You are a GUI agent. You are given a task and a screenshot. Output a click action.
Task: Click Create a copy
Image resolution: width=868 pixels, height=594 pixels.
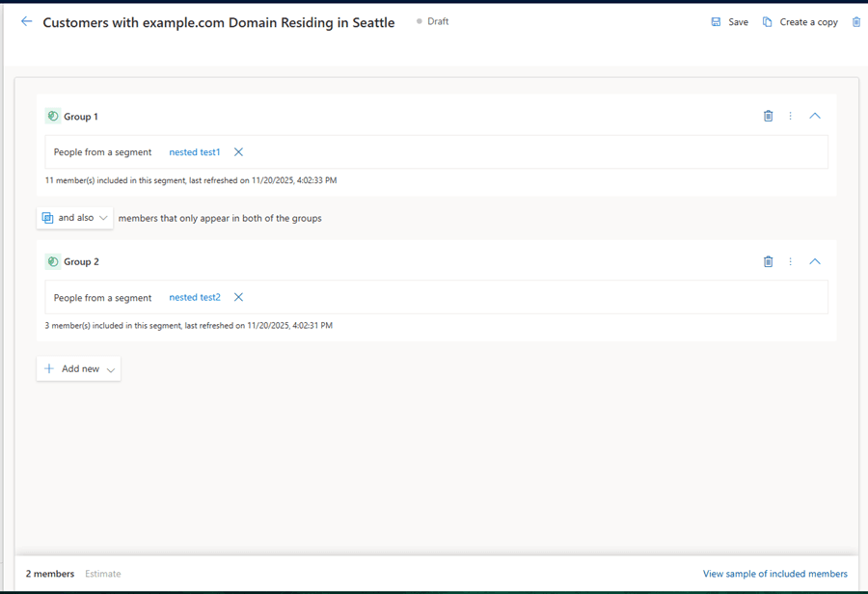[800, 22]
